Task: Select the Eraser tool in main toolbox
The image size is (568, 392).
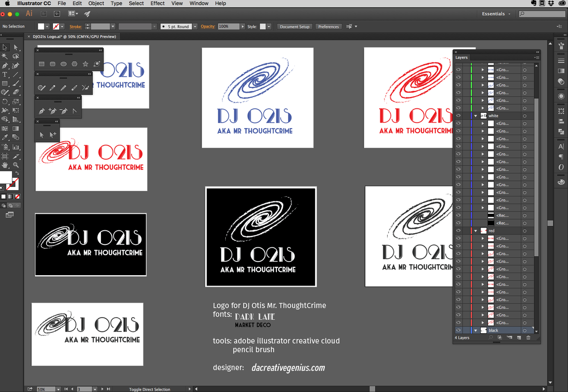Action: point(16,93)
